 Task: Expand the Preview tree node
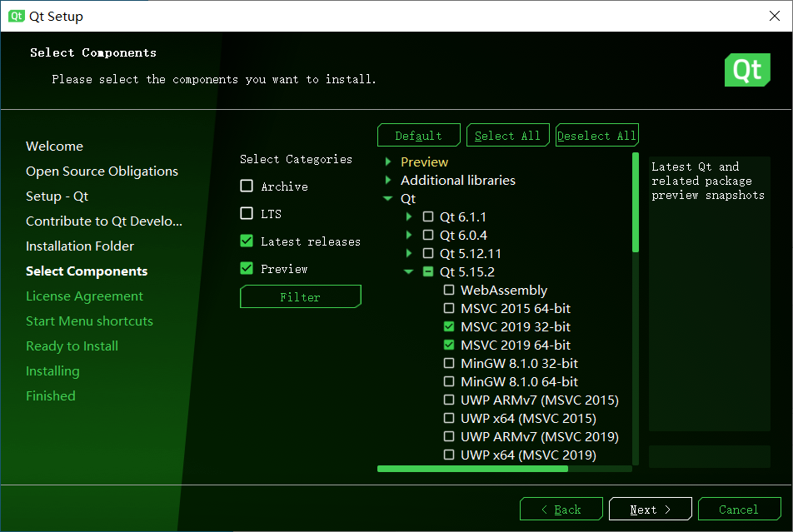coord(388,162)
